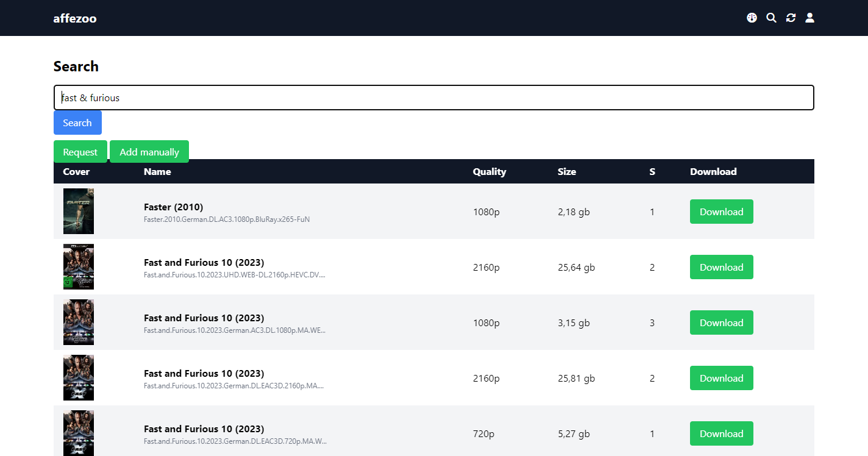Download Faster (2010) 2,18 gb release
This screenshot has height=456, width=868.
pyautogui.click(x=722, y=212)
